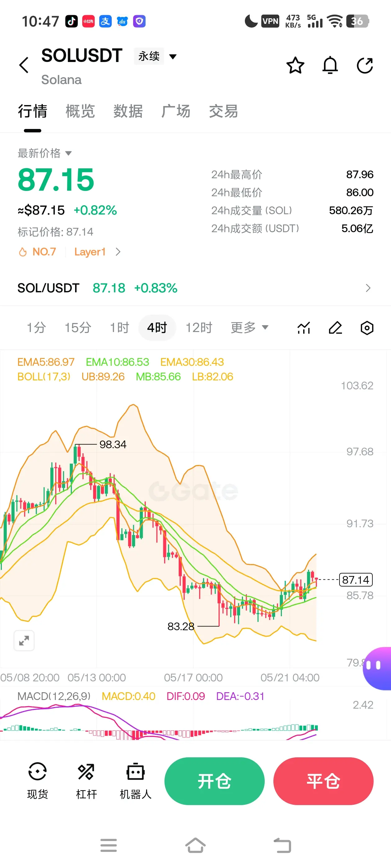Viewport: 391px width, 868px height.
Task: Tap the MB:85.66 Bollinger value
Action: coord(158,376)
